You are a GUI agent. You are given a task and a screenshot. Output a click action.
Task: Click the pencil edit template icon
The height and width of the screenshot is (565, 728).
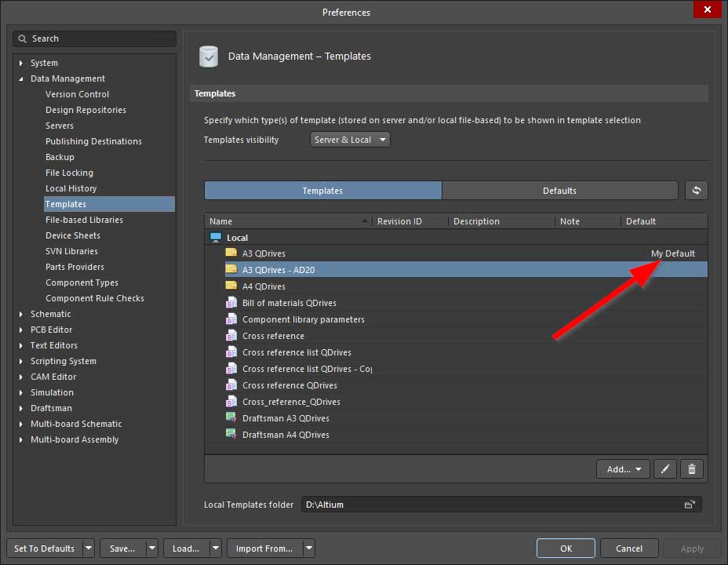(x=664, y=469)
